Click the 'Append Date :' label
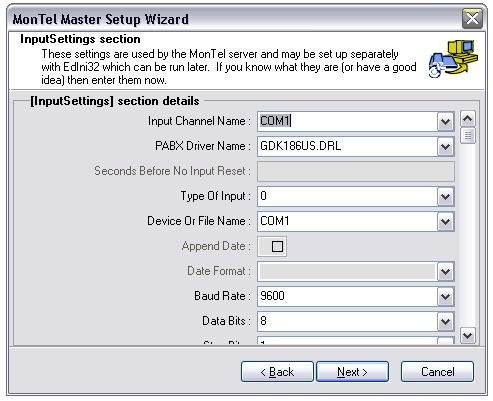This screenshot has height=401, width=493. 216,246
